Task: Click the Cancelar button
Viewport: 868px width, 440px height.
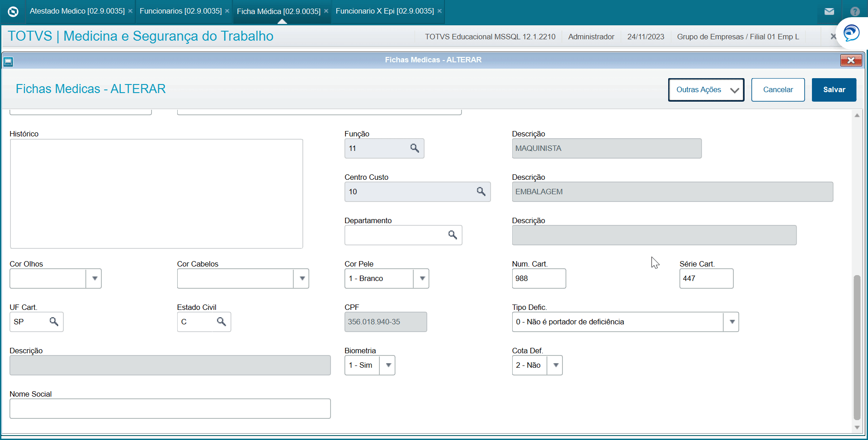Action: [778, 89]
